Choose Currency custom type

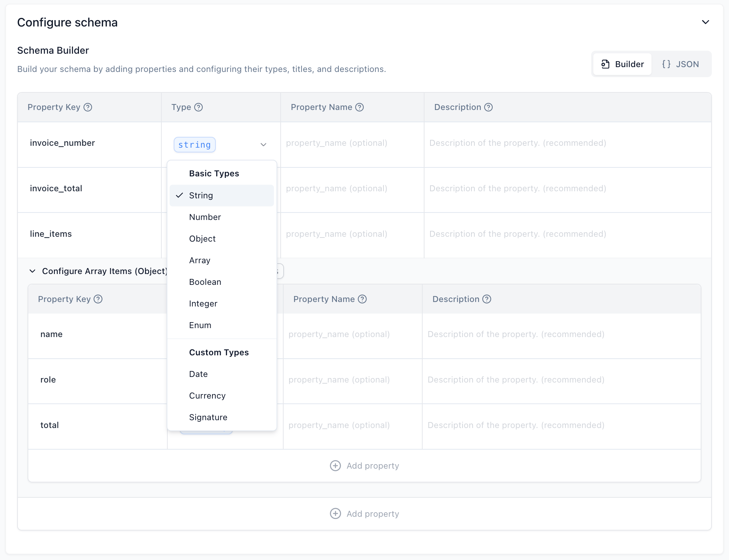point(207,396)
